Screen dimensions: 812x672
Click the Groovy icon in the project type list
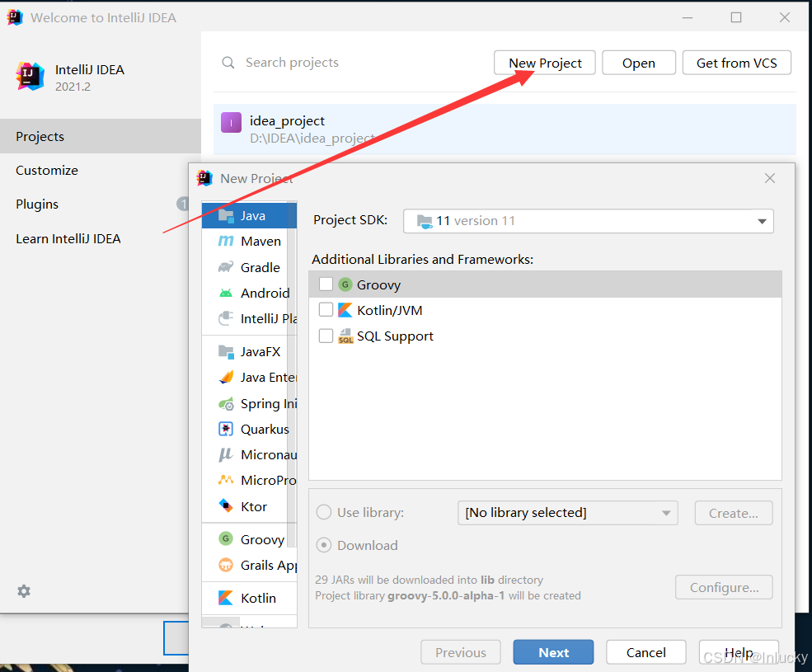226,539
